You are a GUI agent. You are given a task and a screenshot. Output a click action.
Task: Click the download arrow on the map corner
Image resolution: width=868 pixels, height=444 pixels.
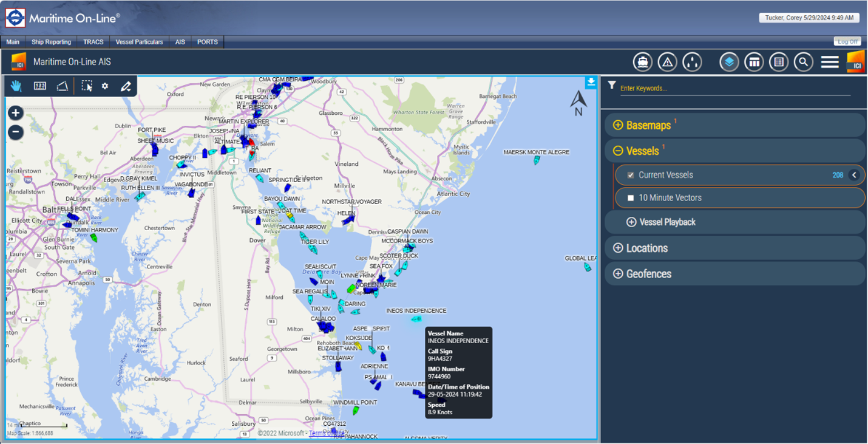coord(591,82)
